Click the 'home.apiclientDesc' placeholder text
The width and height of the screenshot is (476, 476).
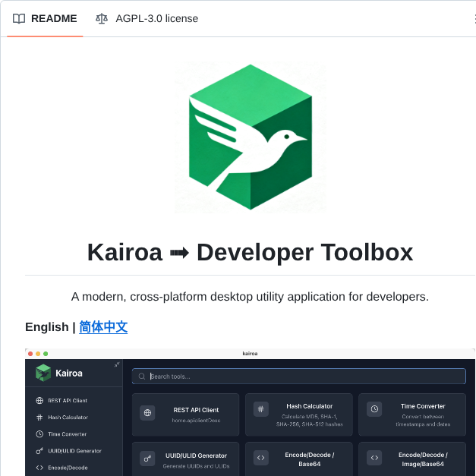[x=196, y=421]
